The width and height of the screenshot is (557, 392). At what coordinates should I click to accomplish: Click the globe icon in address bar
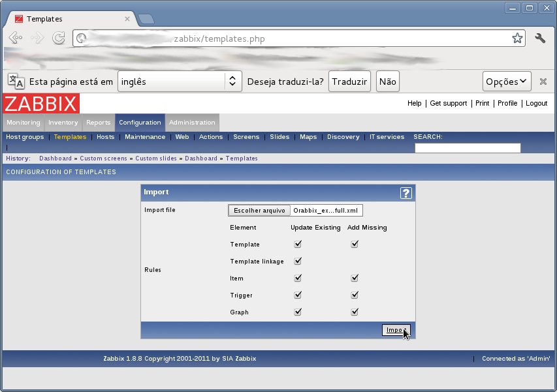click(82, 38)
